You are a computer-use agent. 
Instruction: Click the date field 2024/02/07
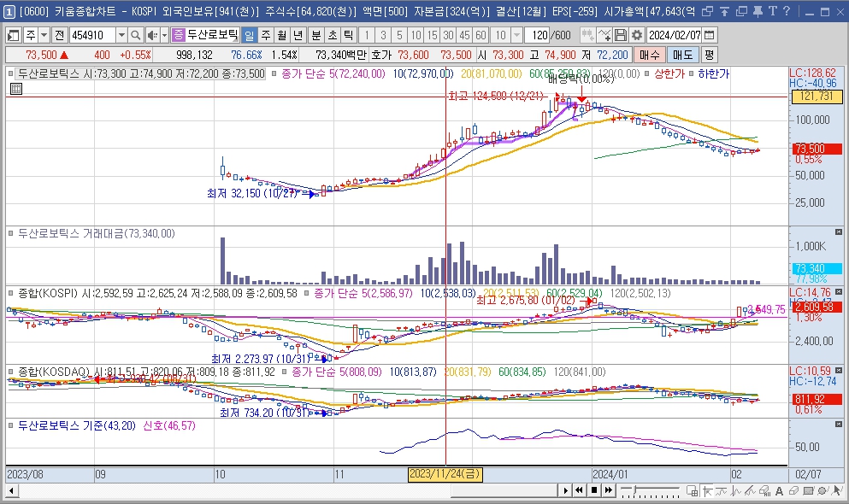click(675, 35)
